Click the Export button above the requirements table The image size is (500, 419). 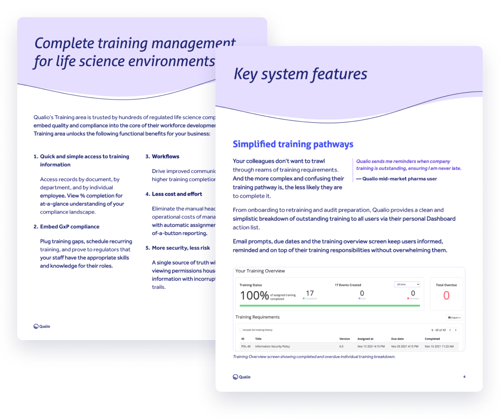[454, 318]
